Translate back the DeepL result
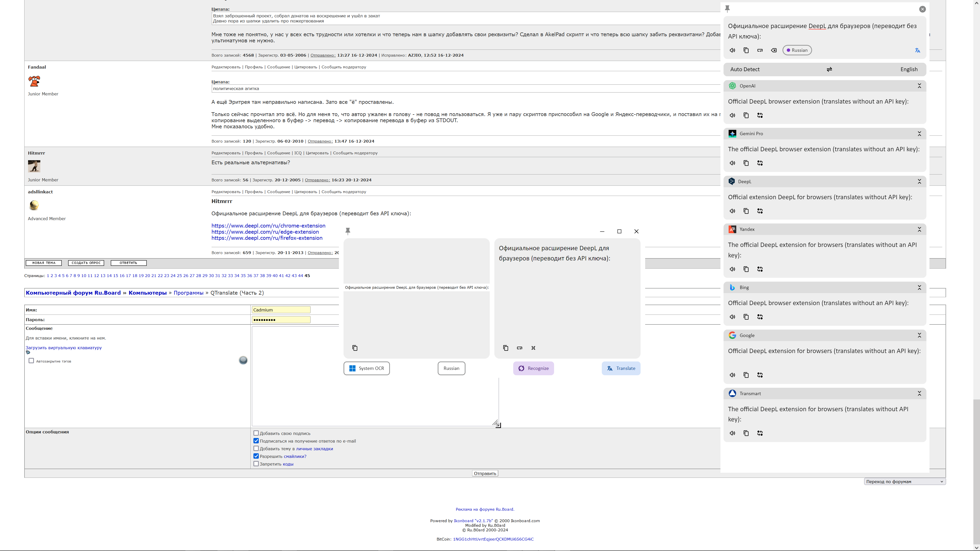This screenshot has width=980, height=551. click(760, 211)
